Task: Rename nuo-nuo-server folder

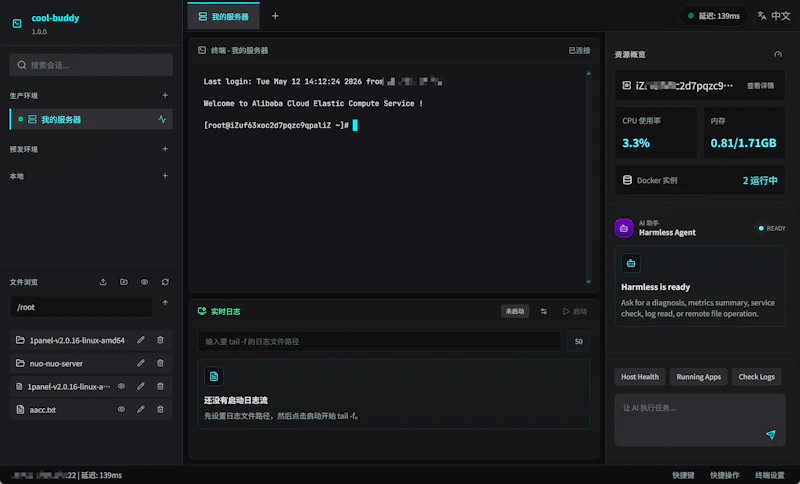Action: [x=141, y=363]
